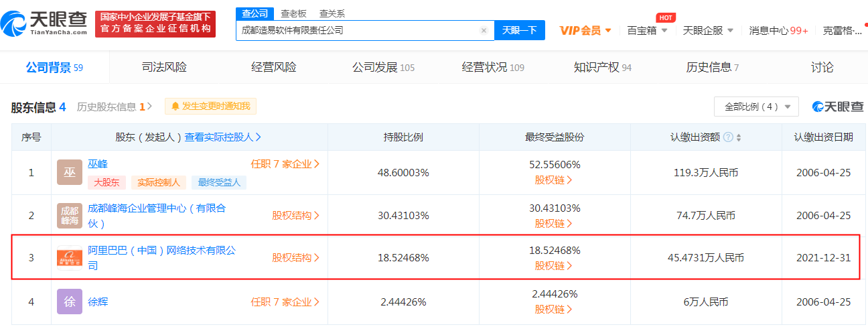Screen dimensions: 868x329
Task: Expand 巫峰's 任职 7 家企业 link
Action: [x=285, y=163]
